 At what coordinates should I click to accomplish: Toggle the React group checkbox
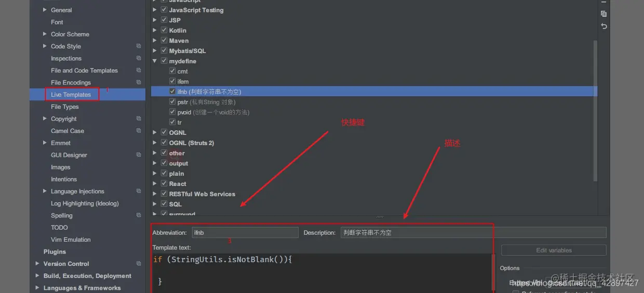tap(164, 184)
